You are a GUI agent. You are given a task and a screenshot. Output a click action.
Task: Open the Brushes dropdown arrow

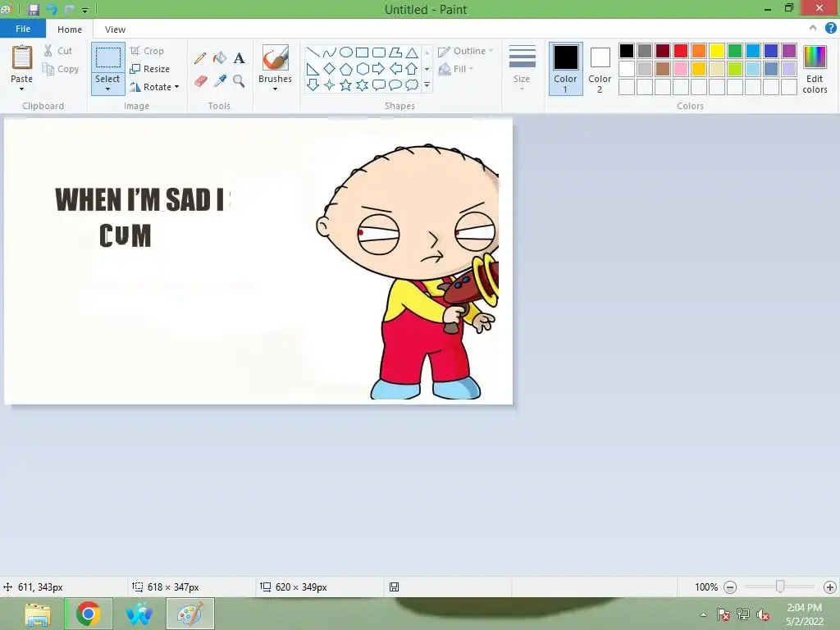click(x=275, y=89)
